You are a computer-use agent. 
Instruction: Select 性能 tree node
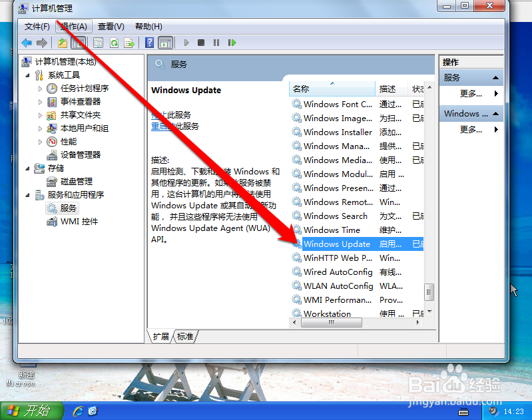[x=69, y=142]
